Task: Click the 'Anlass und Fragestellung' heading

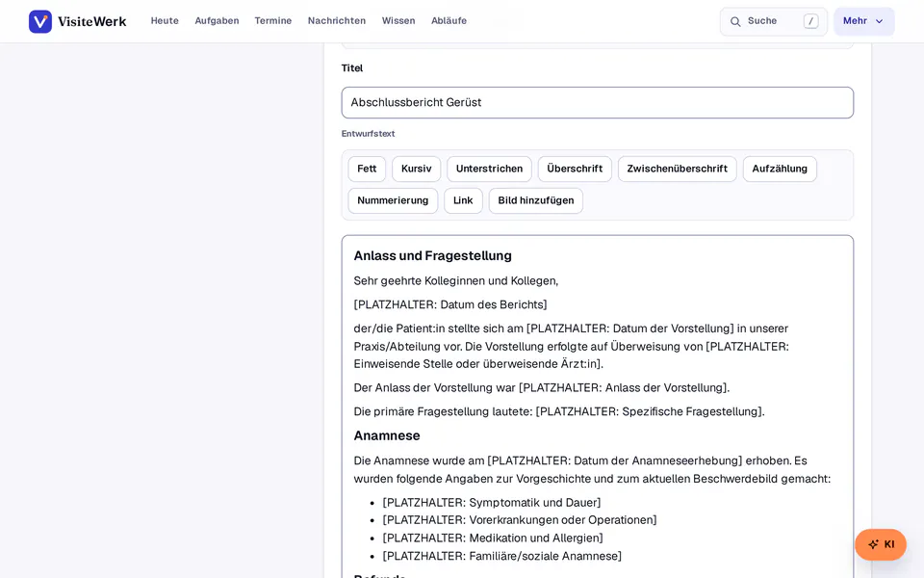Action: [x=432, y=256]
